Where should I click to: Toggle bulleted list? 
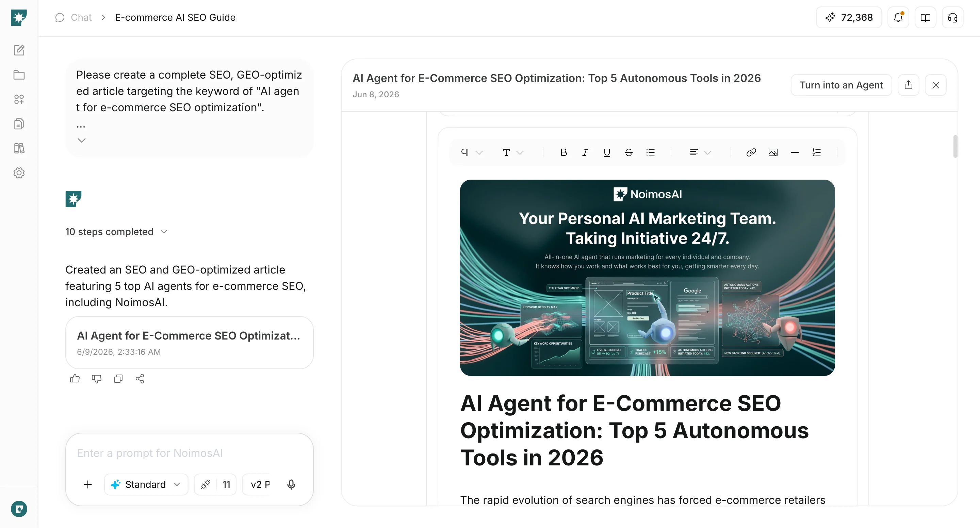651,152
